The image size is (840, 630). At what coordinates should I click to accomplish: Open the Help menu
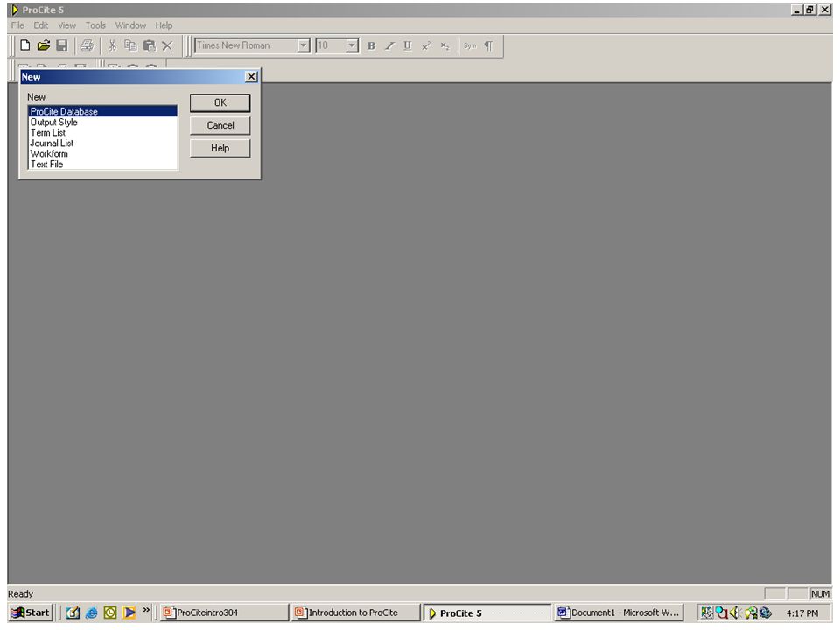click(x=164, y=25)
